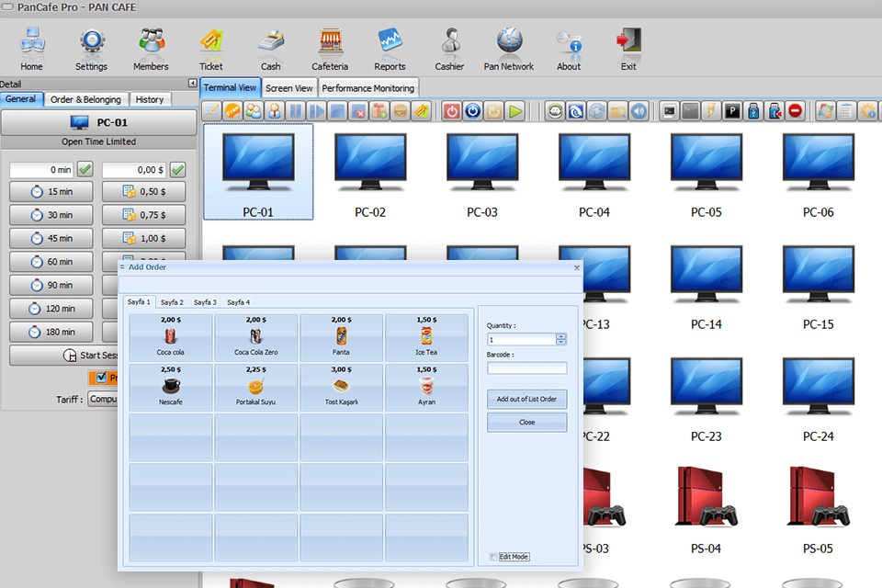882x588 pixels.
Task: Click the lightning bolt toolbar icon
Action: click(711, 111)
